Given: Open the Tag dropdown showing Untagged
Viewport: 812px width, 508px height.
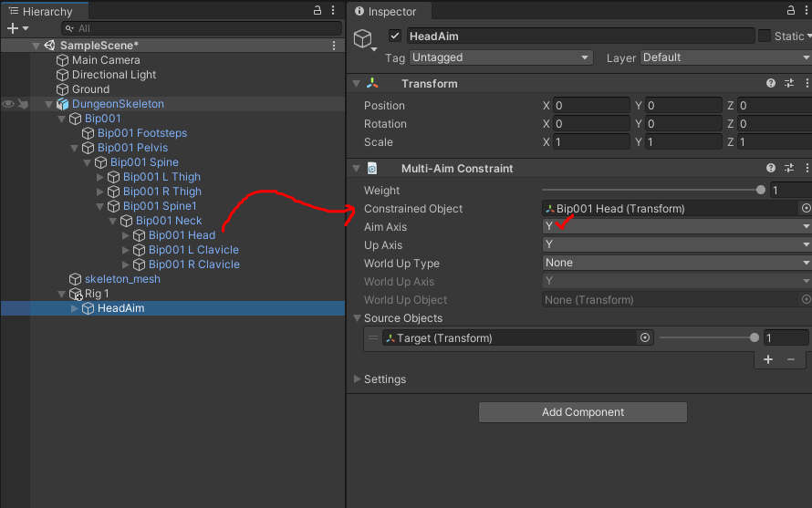Looking at the screenshot, I should pos(501,57).
